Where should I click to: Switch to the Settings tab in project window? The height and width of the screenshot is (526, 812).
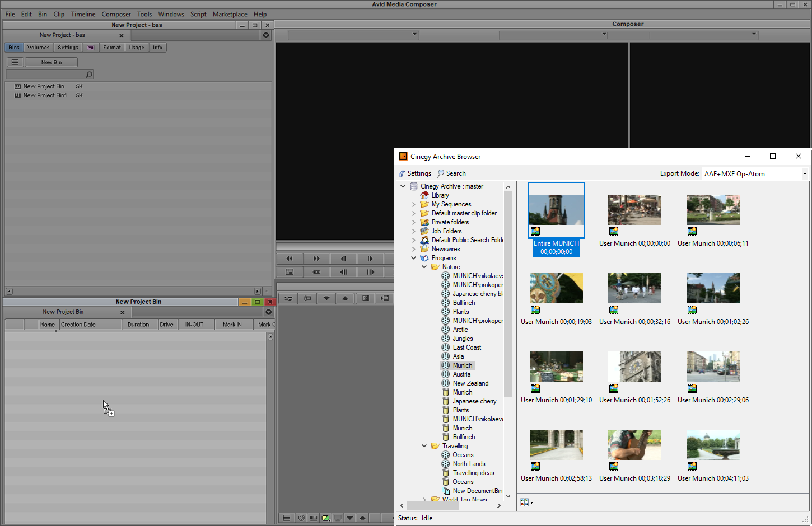[68, 48]
